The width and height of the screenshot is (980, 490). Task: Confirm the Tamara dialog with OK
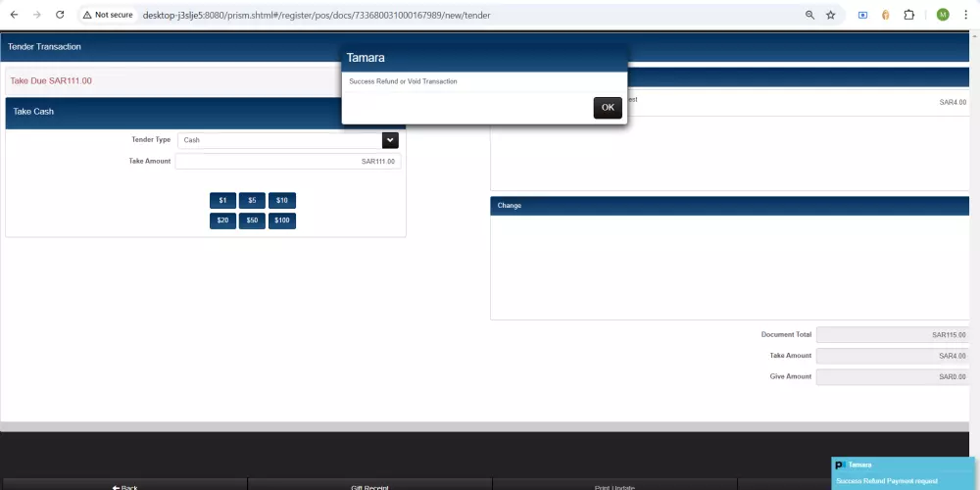[x=608, y=108]
